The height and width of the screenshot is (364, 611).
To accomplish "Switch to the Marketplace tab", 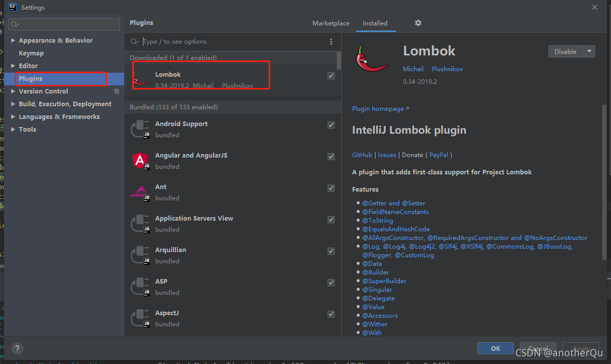I will pyautogui.click(x=331, y=23).
